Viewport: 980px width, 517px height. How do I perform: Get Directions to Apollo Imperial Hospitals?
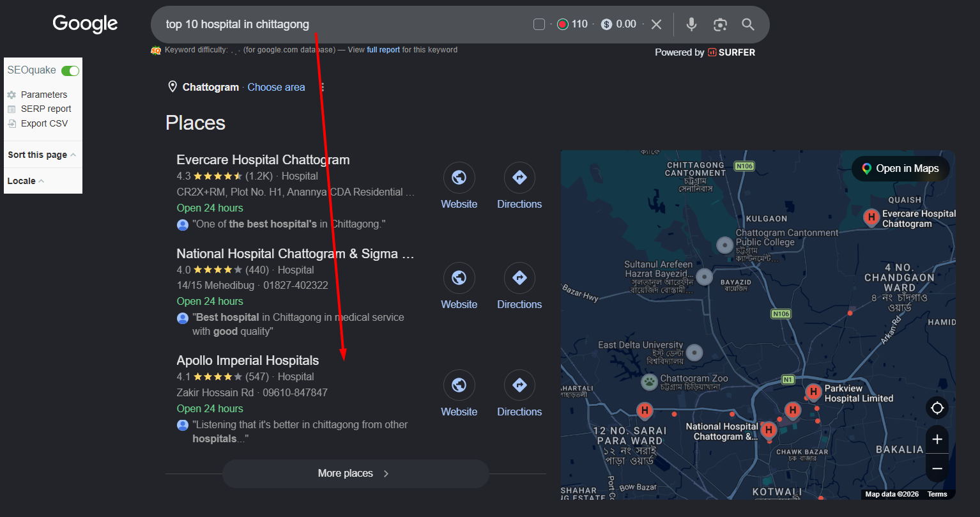point(519,385)
